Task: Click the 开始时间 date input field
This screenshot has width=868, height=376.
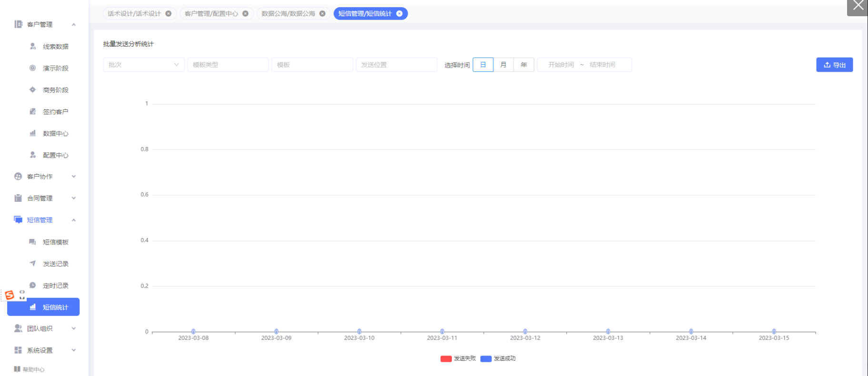Action: [x=561, y=65]
